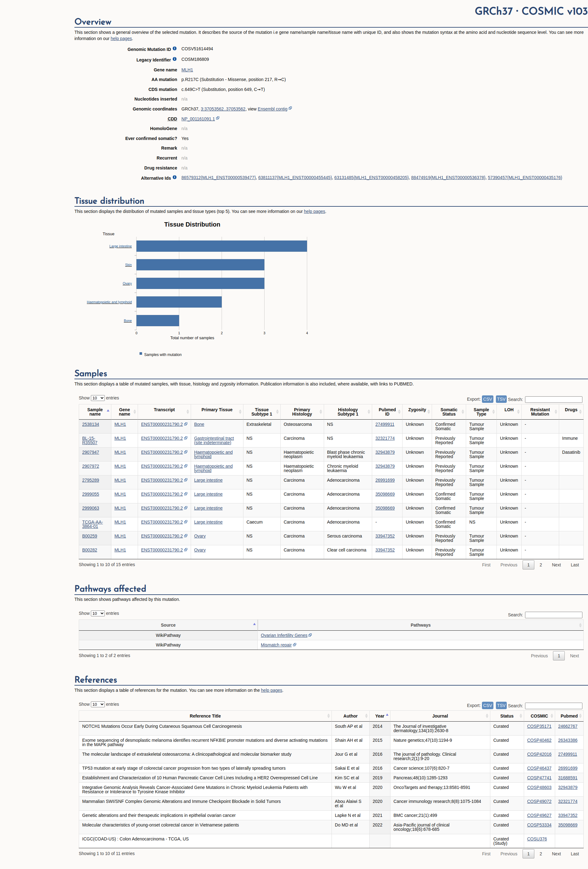Export references table as CSV
Image resolution: width=588 pixels, height=869 pixels.
click(x=488, y=705)
